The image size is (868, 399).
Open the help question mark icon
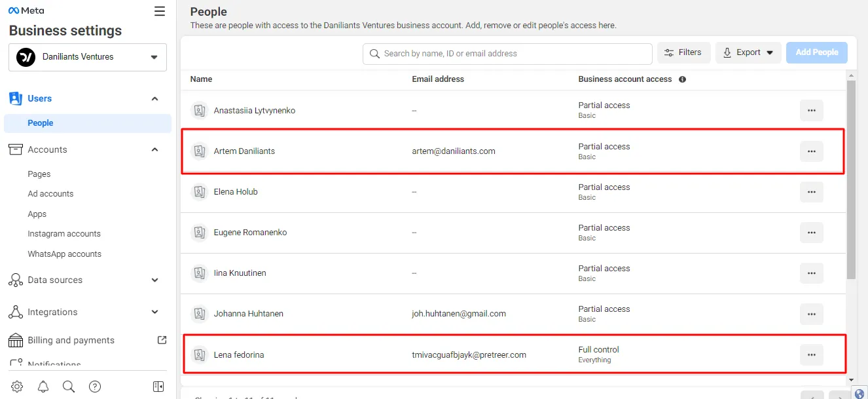95,387
